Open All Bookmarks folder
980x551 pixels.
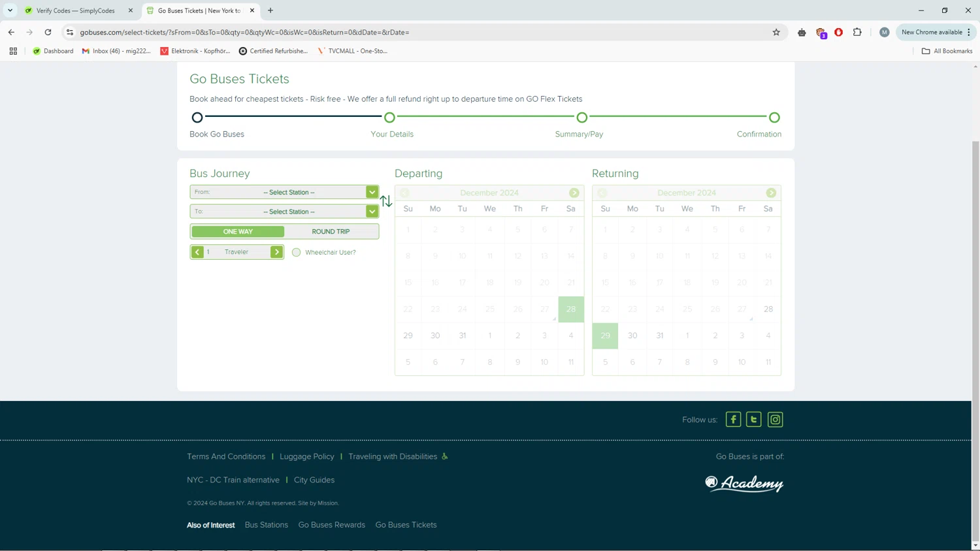tap(947, 51)
